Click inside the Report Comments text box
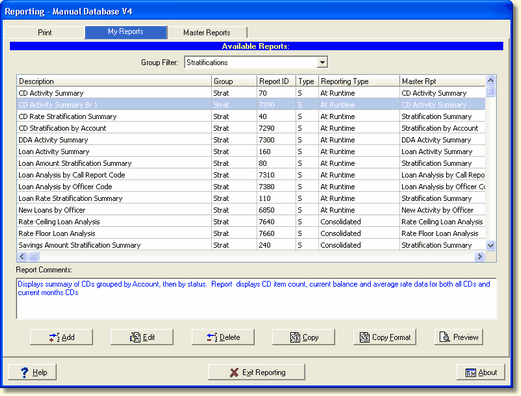The image size is (521, 396). pyautogui.click(x=256, y=298)
